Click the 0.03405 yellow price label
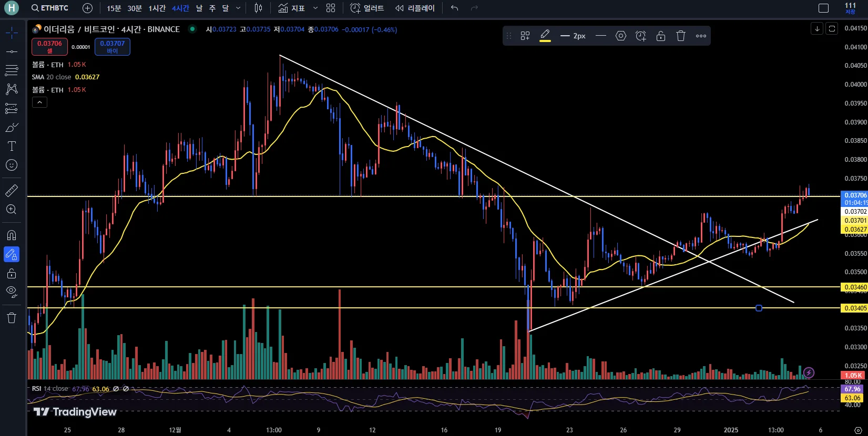The image size is (868, 436). (x=855, y=308)
